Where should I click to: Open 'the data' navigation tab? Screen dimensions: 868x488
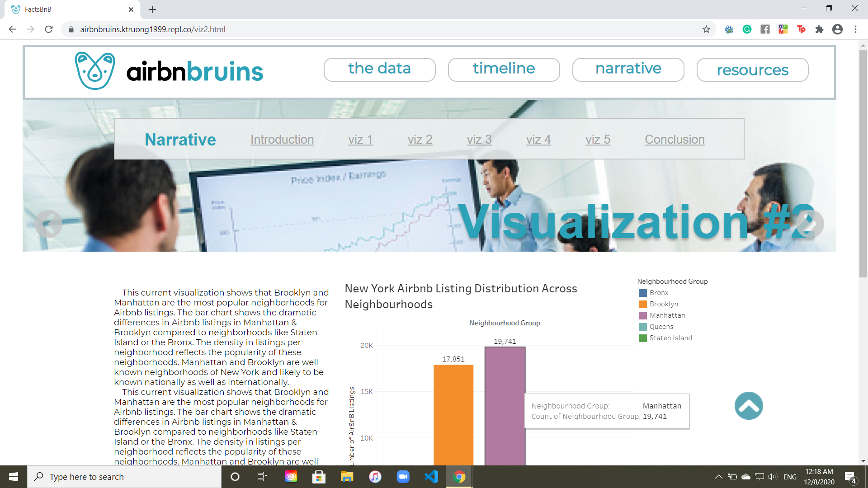pos(379,69)
